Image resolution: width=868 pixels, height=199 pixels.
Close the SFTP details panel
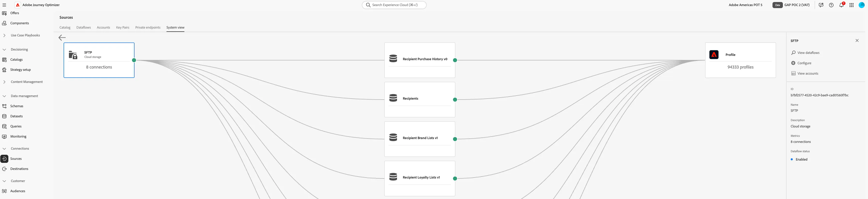(x=857, y=41)
